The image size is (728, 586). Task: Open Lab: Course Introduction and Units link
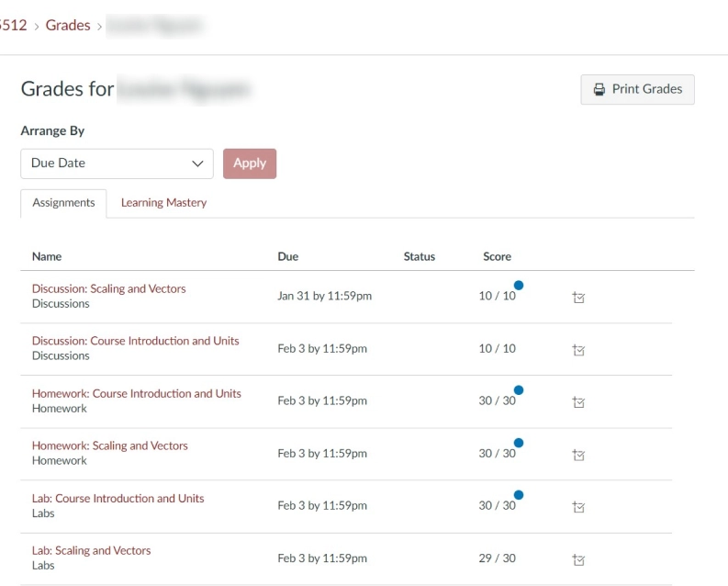(118, 498)
